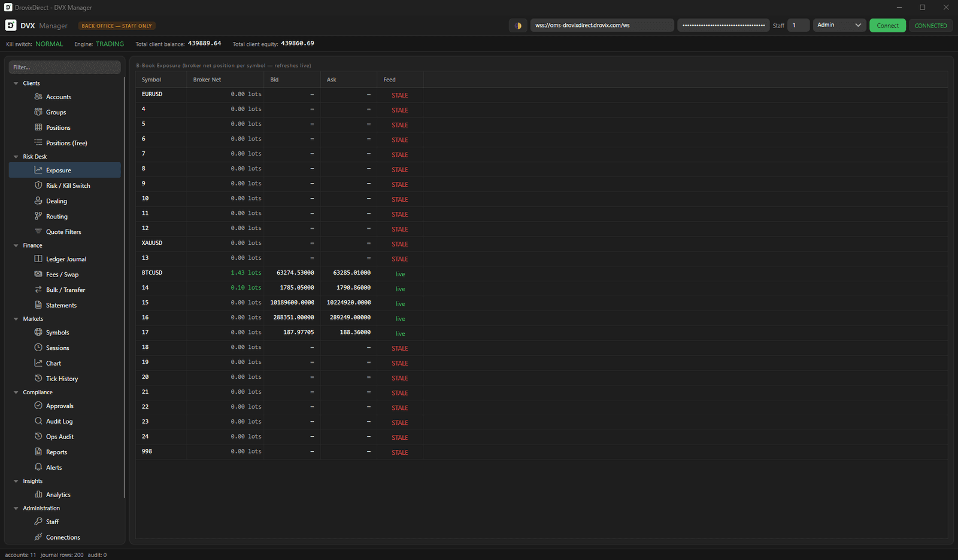The height and width of the screenshot is (560, 958).
Task: Click the Dealing person icon
Action: [x=38, y=201]
